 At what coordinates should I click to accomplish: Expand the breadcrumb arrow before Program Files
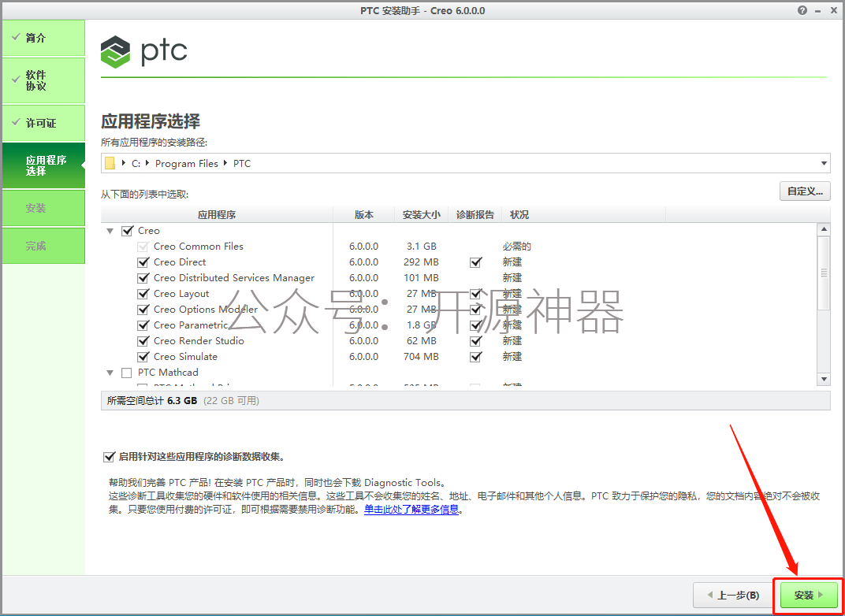pos(148,163)
